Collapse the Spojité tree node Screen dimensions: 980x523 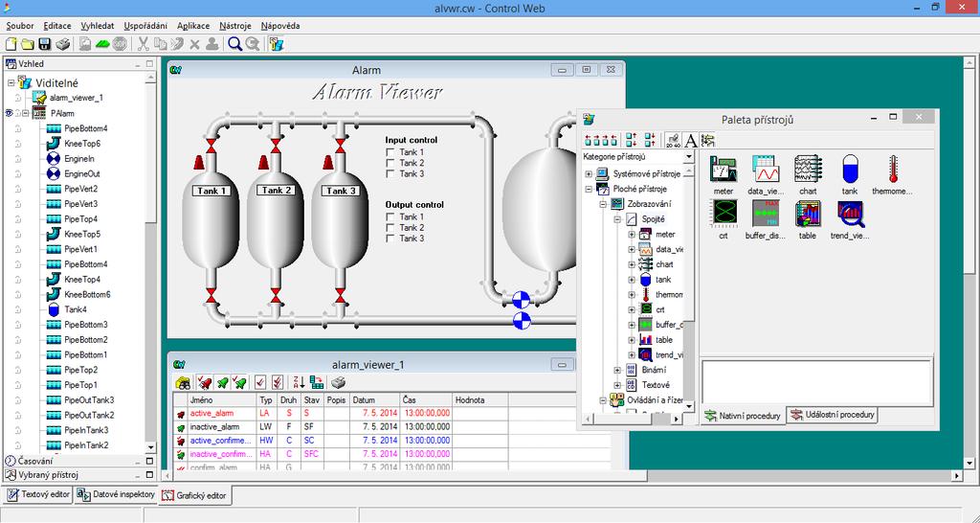(x=617, y=219)
